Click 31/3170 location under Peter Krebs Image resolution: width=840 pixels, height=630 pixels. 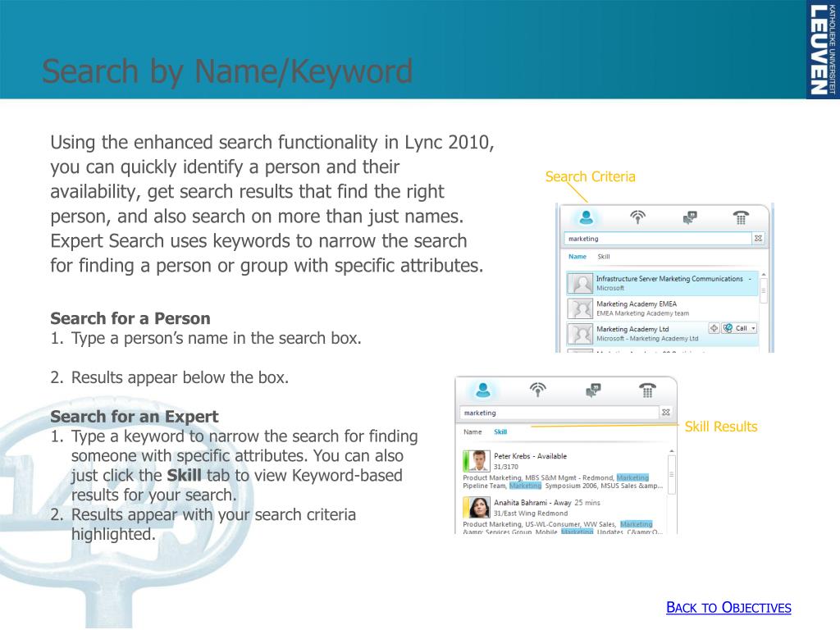click(505, 467)
